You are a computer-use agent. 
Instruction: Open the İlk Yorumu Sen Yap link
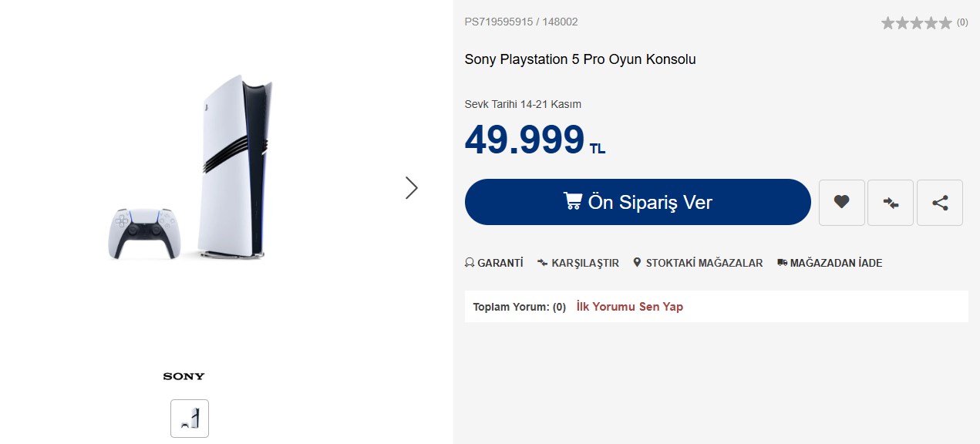click(629, 307)
